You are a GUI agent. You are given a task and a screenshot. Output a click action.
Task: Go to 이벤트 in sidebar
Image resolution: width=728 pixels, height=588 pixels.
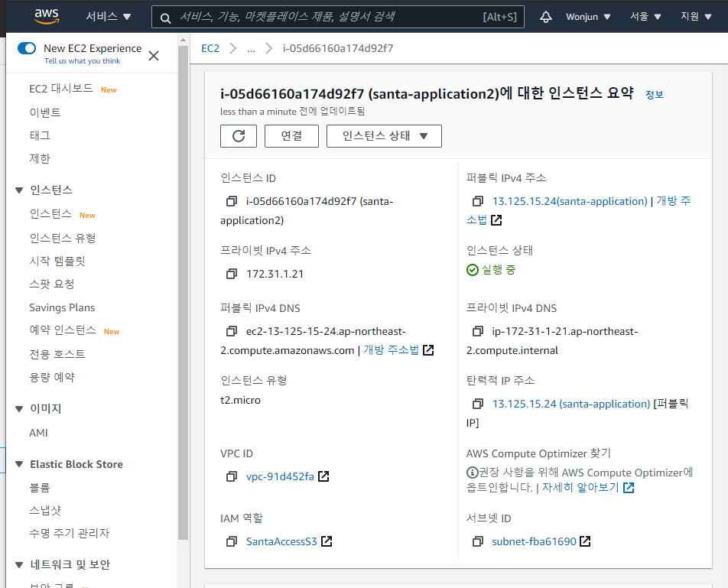44,112
